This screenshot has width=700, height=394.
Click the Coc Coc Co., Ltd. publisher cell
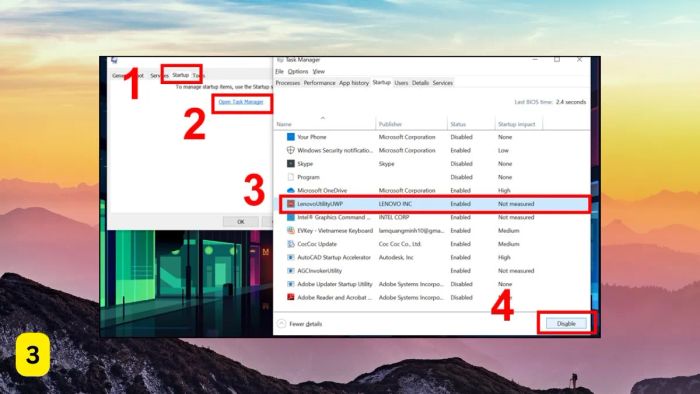[x=400, y=244]
